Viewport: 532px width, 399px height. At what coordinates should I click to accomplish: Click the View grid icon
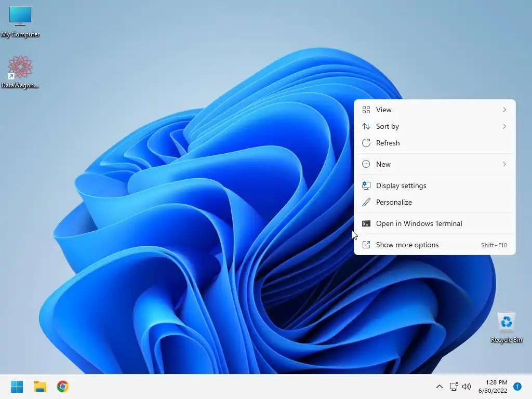366,110
